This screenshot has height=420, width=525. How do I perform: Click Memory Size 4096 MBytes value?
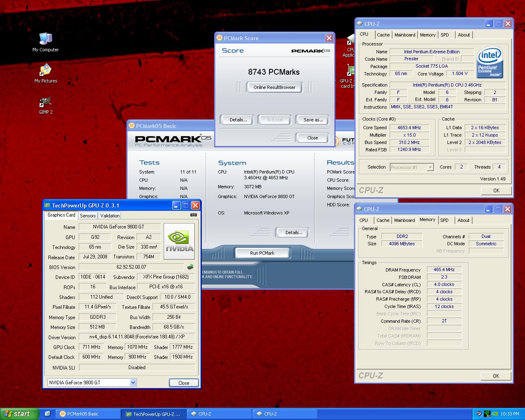pos(402,244)
